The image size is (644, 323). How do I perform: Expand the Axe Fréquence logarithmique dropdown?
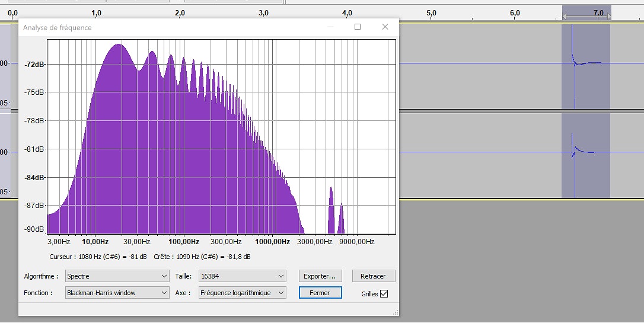point(243,293)
